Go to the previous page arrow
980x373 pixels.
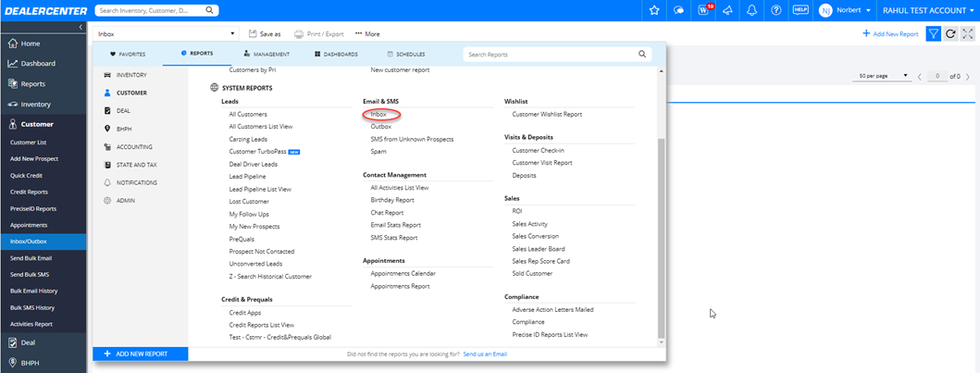pyautogui.click(x=919, y=76)
